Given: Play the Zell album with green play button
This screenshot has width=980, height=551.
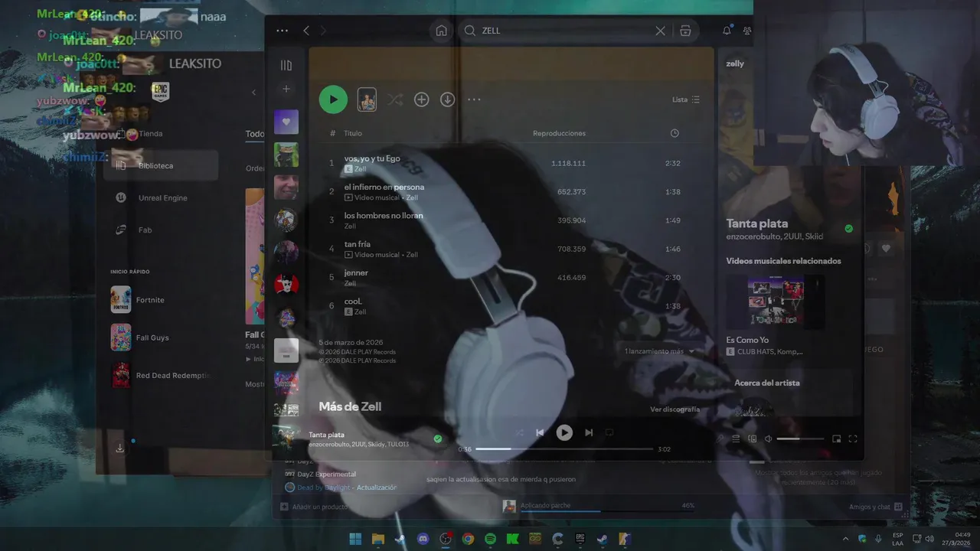Looking at the screenshot, I should pyautogui.click(x=333, y=99).
